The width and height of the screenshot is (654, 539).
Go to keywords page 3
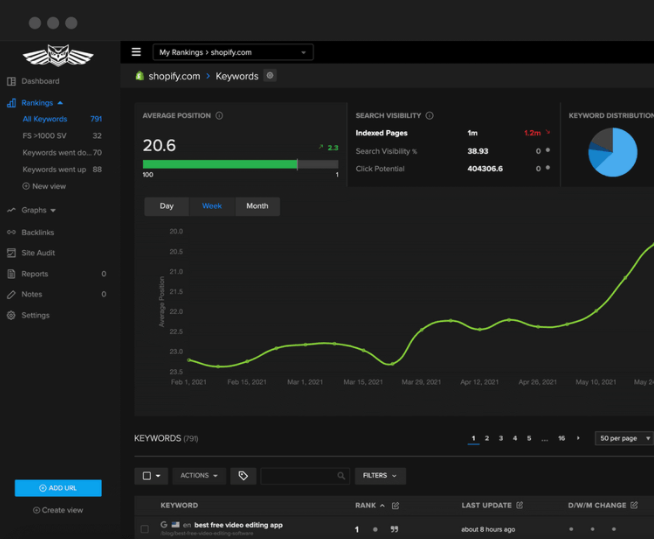click(501, 438)
